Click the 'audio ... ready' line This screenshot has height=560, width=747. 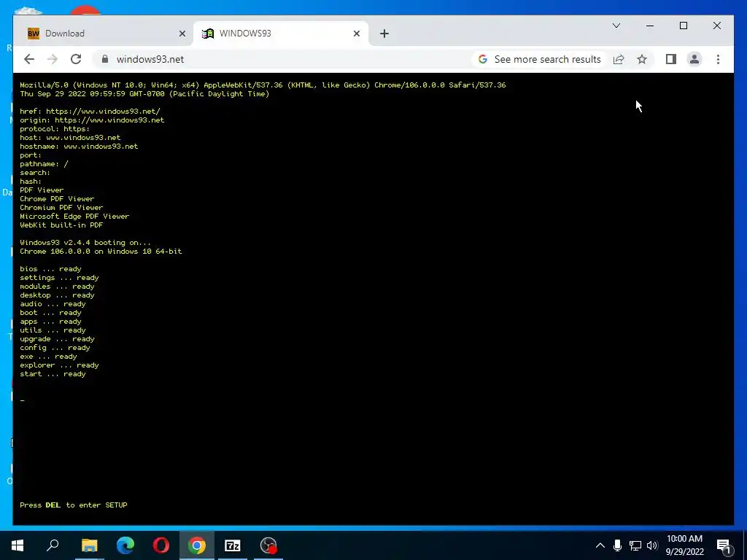tap(53, 304)
